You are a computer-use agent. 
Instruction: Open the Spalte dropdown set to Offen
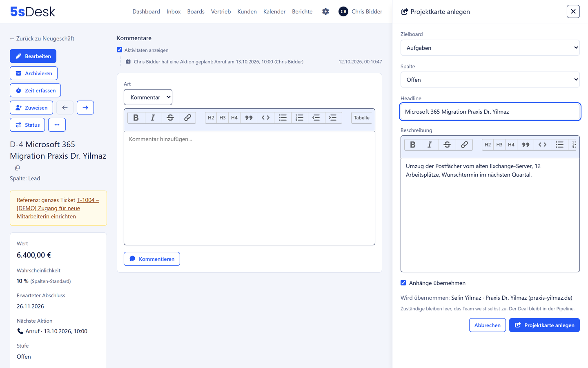tap(490, 80)
